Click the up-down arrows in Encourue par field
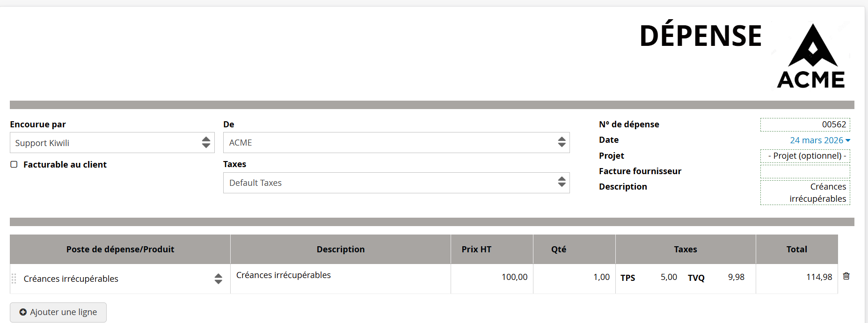The height and width of the screenshot is (323, 868). [x=206, y=143]
